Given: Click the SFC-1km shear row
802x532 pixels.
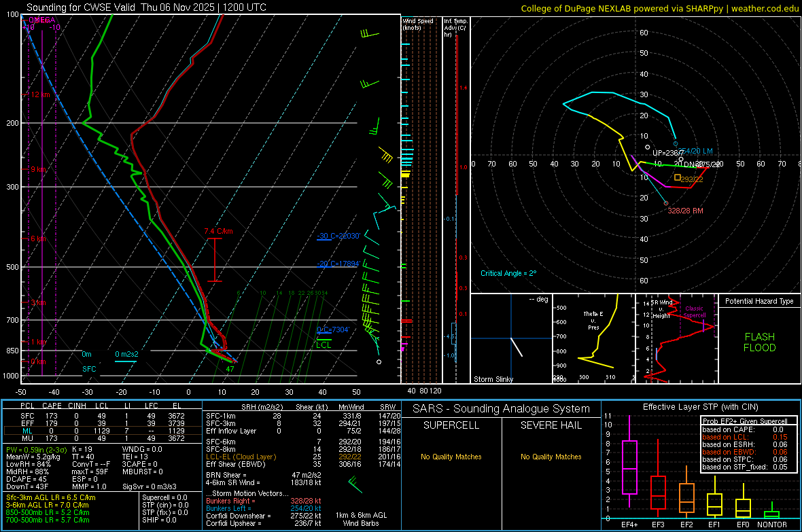Looking at the screenshot, I should (303, 416).
